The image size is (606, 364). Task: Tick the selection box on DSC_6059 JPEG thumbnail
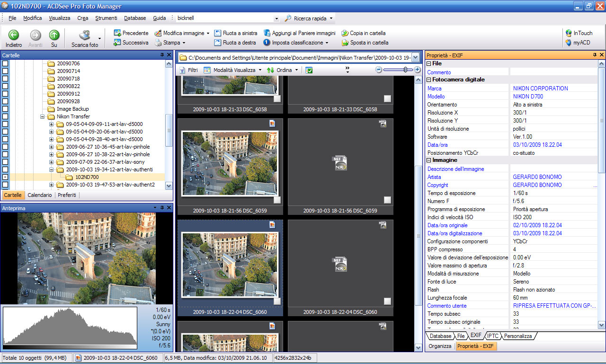pos(277,200)
